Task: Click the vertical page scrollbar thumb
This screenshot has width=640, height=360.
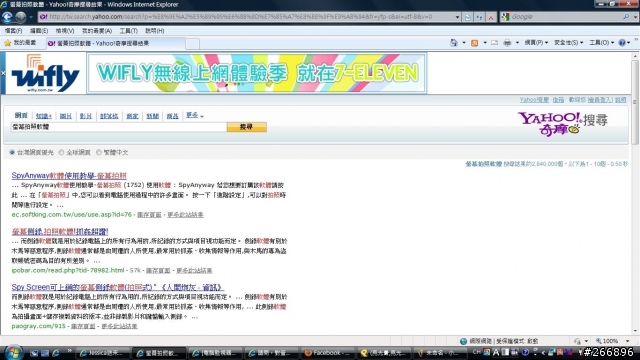Action: pyautogui.click(x=635, y=102)
